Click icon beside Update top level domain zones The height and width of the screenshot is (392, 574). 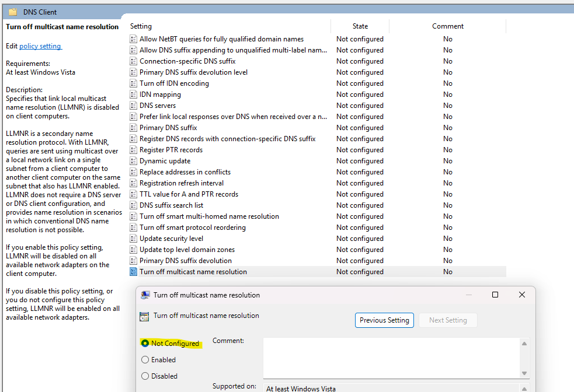coord(134,250)
